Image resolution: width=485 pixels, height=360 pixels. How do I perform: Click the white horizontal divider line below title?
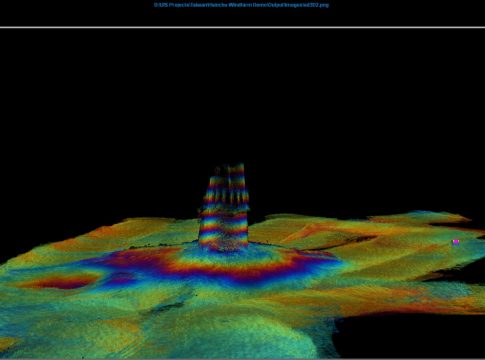point(242,27)
